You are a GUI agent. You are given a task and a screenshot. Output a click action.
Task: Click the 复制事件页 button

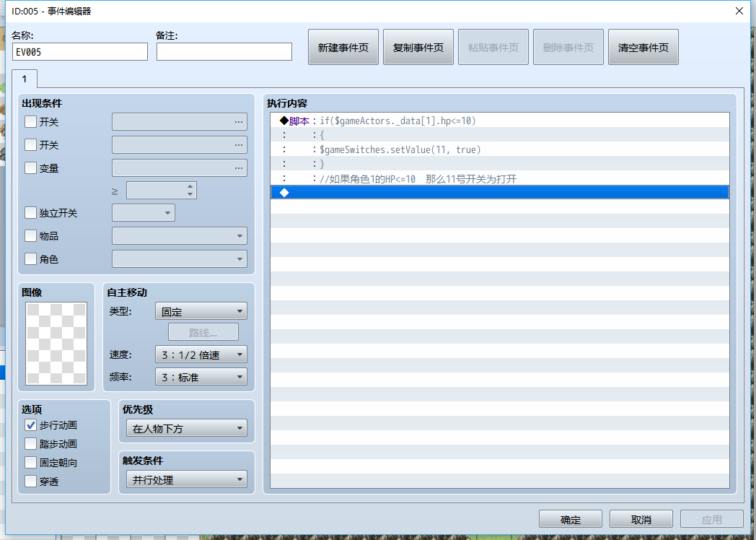(x=418, y=47)
